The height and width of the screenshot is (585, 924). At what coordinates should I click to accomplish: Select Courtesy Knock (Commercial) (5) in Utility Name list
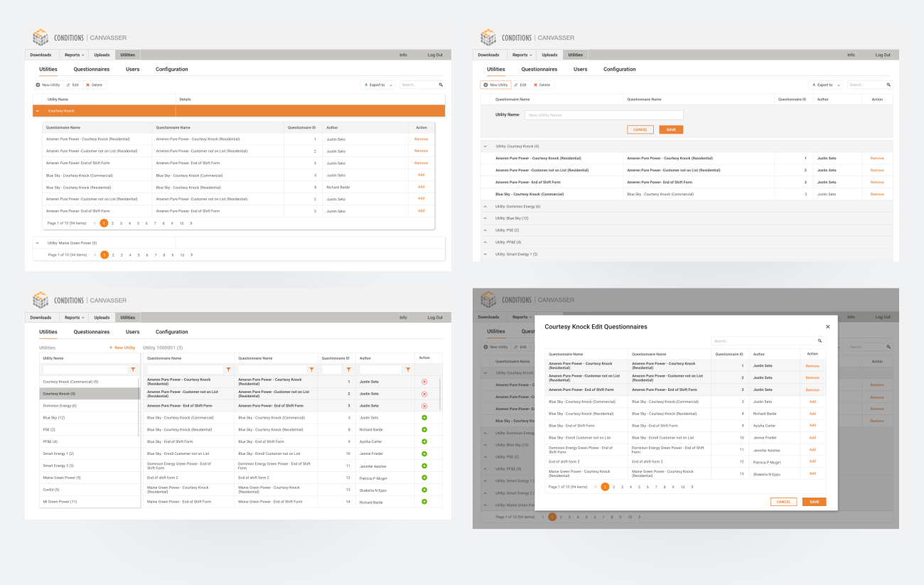pyautogui.click(x=90, y=382)
